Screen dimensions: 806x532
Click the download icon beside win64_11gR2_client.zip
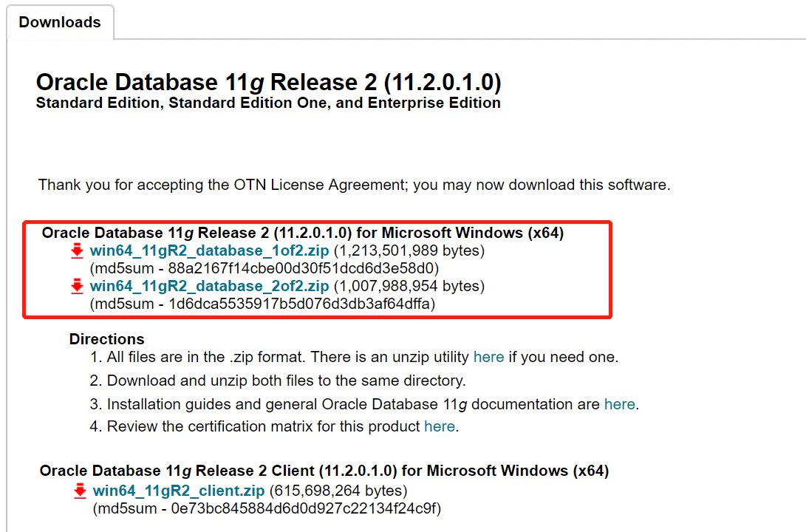tap(79, 490)
